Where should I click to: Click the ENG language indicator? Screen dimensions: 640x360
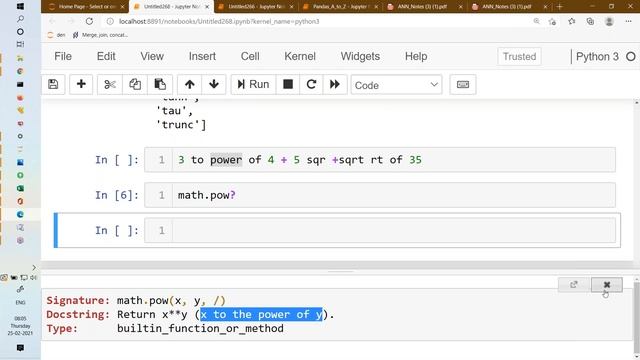(x=20, y=302)
